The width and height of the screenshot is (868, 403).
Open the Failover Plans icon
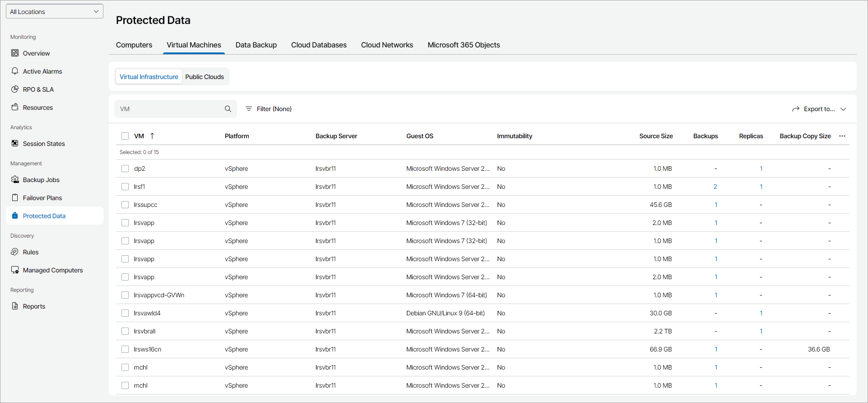tap(15, 197)
